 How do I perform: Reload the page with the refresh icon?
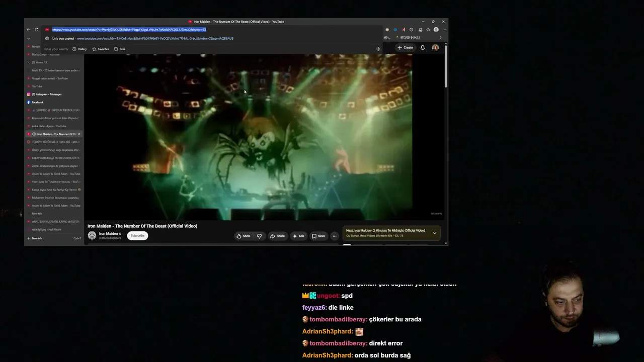pos(36,30)
